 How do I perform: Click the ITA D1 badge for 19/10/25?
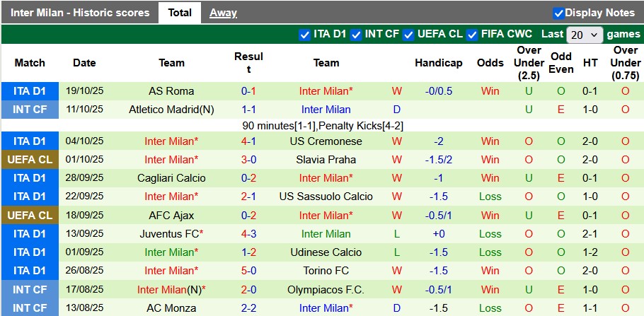(x=30, y=91)
